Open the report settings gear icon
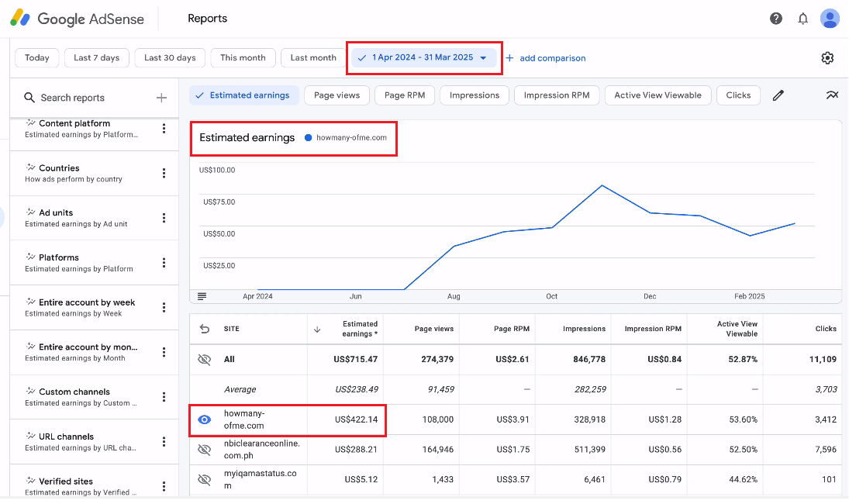849x504 pixels. click(x=827, y=58)
